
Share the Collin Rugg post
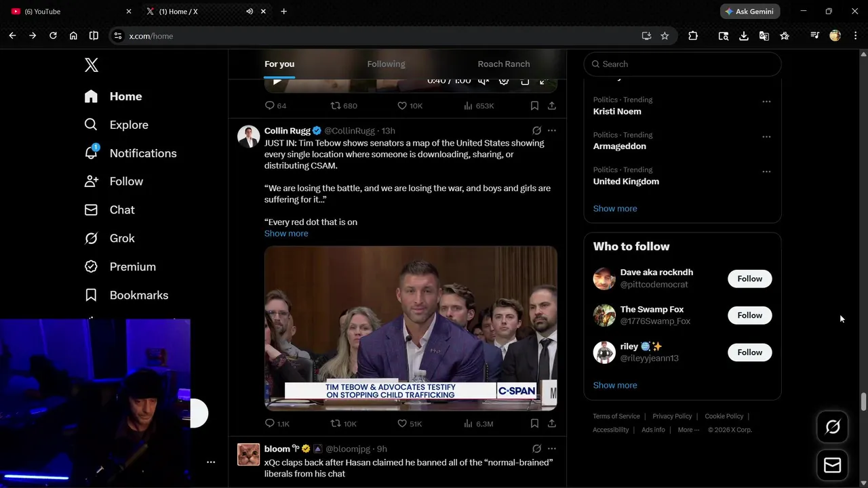pyautogui.click(x=552, y=424)
